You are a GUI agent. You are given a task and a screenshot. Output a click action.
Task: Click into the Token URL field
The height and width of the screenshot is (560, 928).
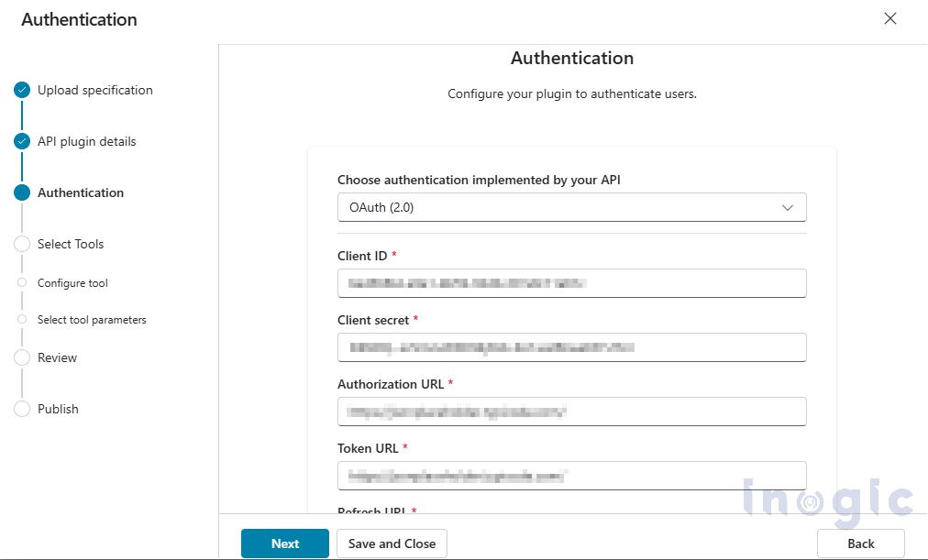571,476
